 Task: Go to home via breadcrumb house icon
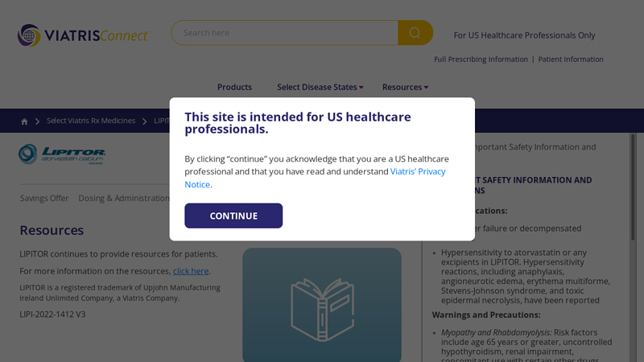24,121
